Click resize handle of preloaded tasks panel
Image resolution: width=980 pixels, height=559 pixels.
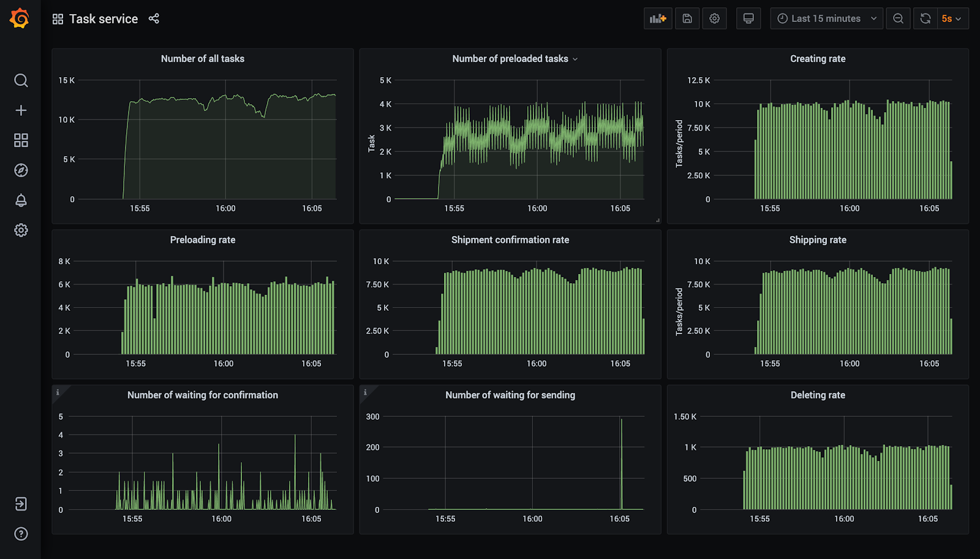657,219
